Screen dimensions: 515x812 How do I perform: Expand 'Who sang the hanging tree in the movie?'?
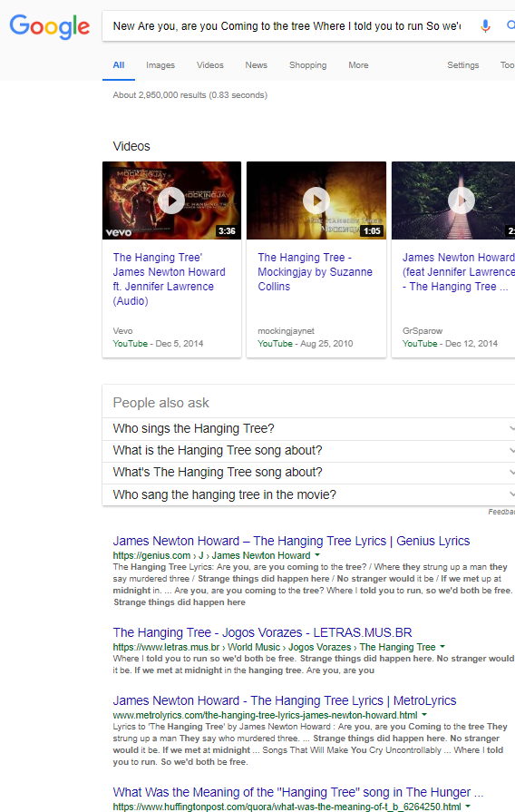tap(308, 494)
